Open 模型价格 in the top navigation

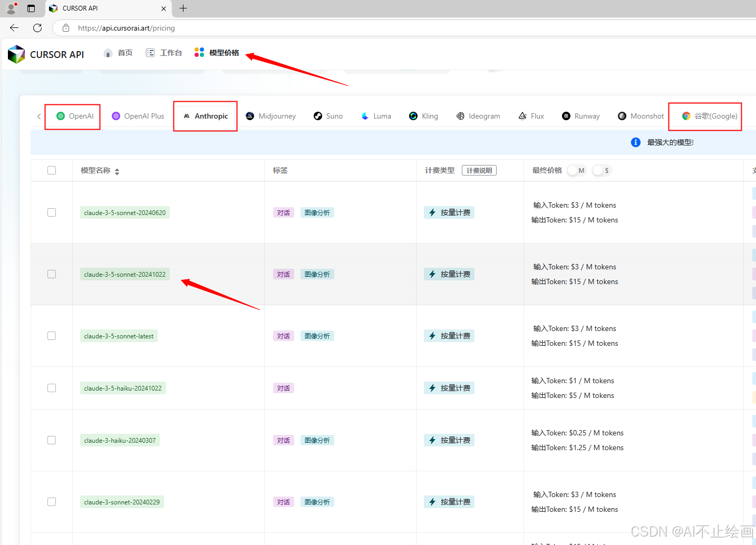tap(217, 52)
